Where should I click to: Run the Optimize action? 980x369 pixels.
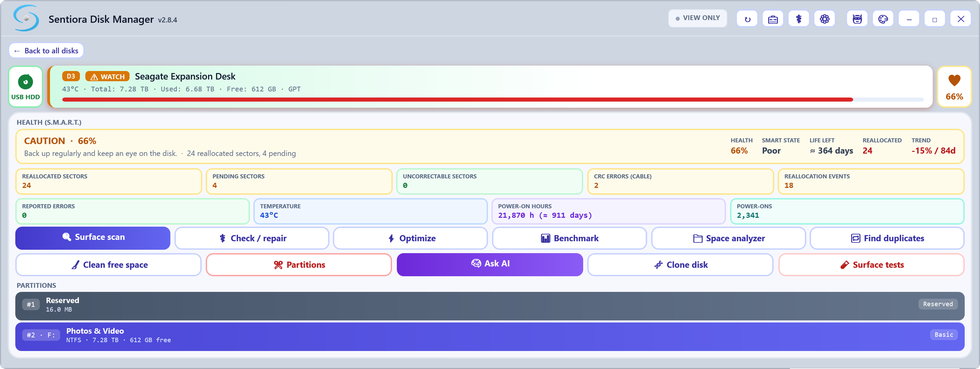pos(410,238)
